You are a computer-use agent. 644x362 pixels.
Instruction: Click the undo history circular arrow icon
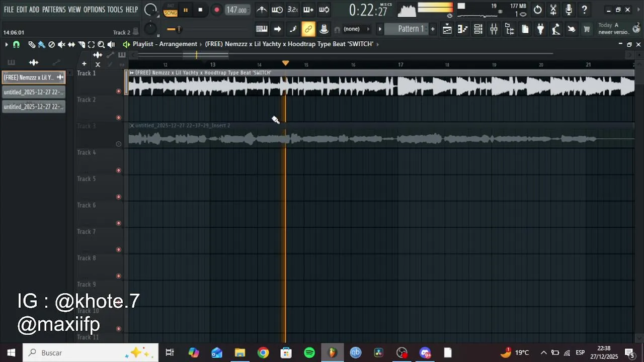pos(538,10)
